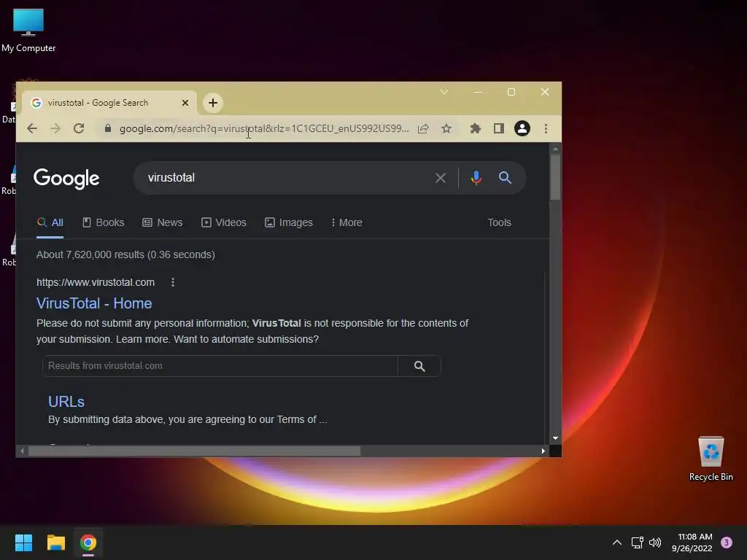Image resolution: width=747 pixels, height=560 pixels.
Task: Select the My Computer desktop icon
Action: point(28,31)
